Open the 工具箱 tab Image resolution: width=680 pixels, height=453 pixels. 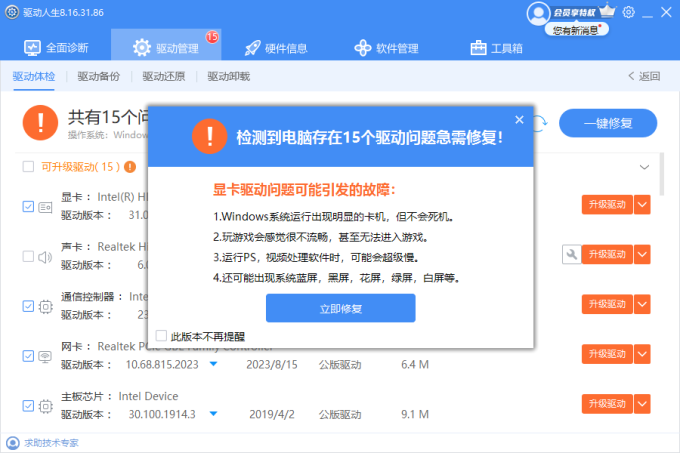click(x=497, y=48)
